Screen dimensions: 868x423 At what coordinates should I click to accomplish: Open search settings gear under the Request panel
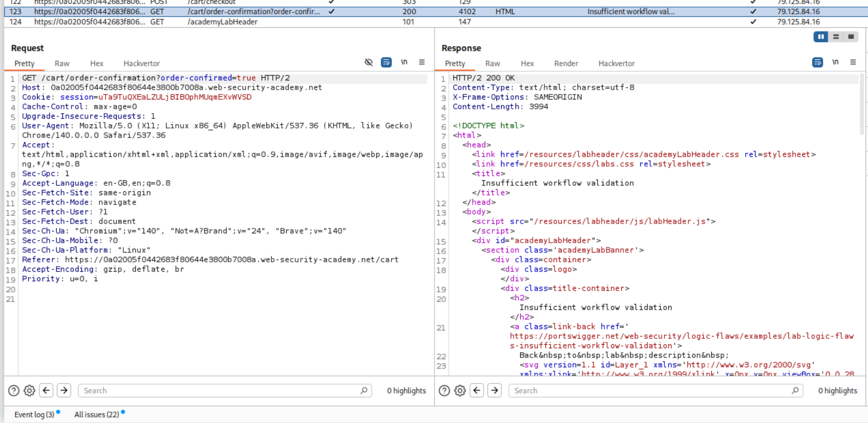(x=29, y=390)
